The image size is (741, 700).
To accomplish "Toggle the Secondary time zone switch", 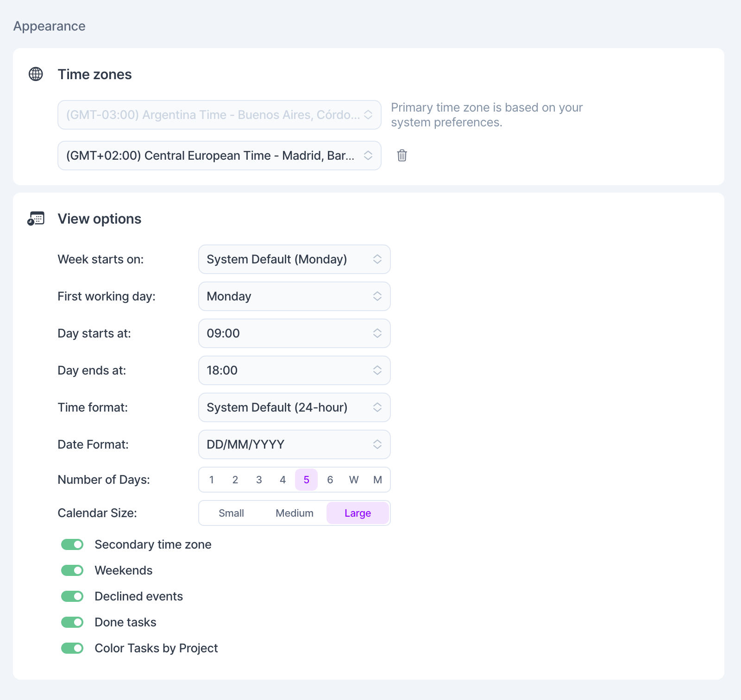I will point(72,544).
